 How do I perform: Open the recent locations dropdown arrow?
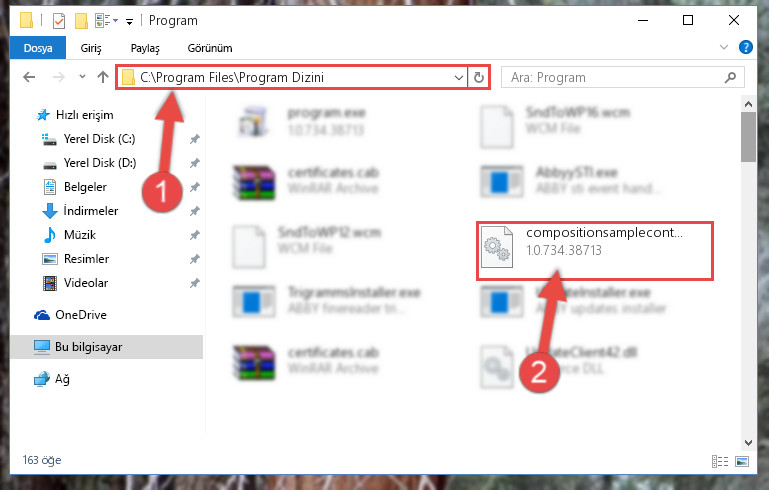pyautogui.click(x=82, y=77)
